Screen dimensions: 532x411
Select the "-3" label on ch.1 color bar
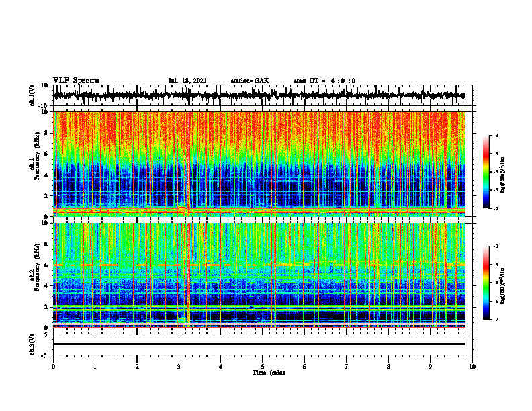(496, 136)
